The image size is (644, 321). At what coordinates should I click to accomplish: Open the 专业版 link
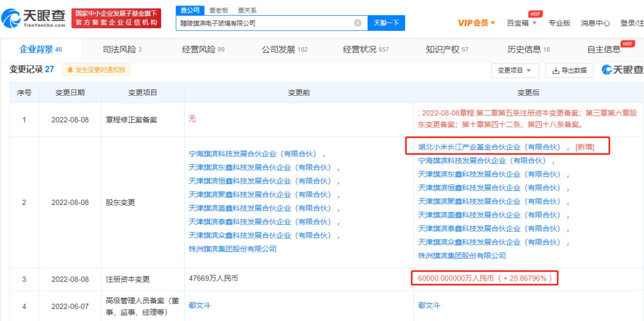pyautogui.click(x=559, y=23)
